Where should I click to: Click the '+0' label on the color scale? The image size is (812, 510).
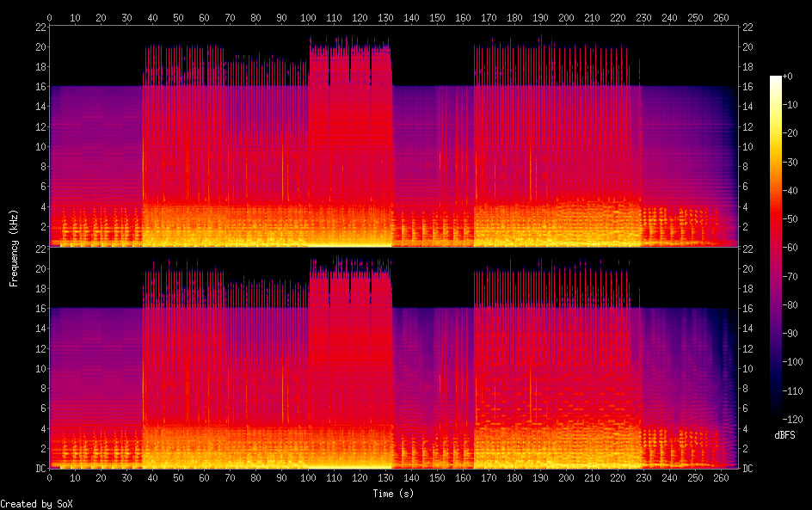tap(787, 76)
